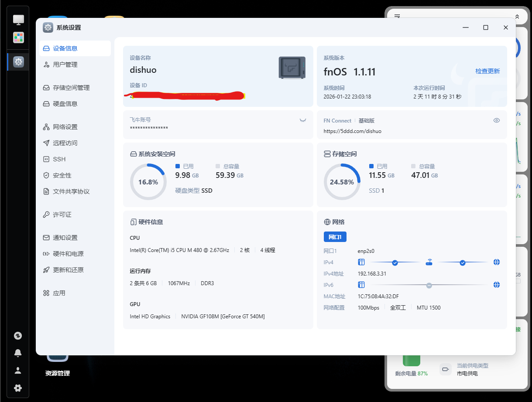Image resolution: width=532 pixels, height=402 pixels.
Task: Open 硬件和电源 in the sidebar
Action: 75,254
